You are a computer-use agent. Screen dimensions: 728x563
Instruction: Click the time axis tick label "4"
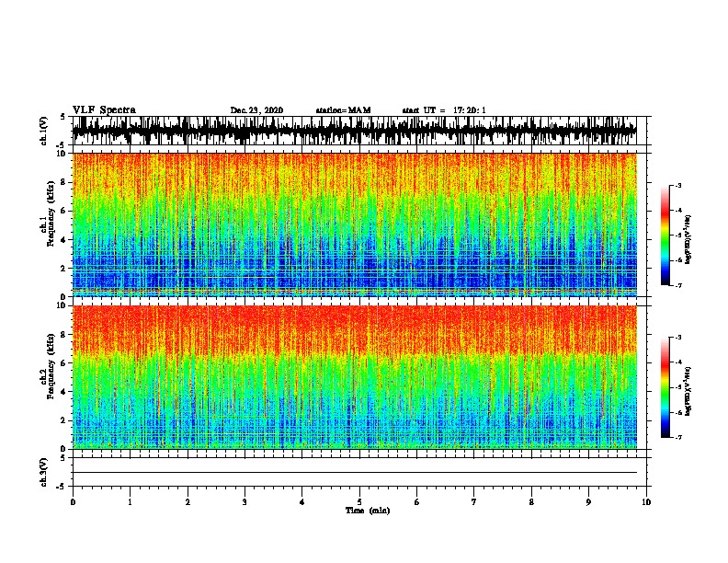coord(301,502)
